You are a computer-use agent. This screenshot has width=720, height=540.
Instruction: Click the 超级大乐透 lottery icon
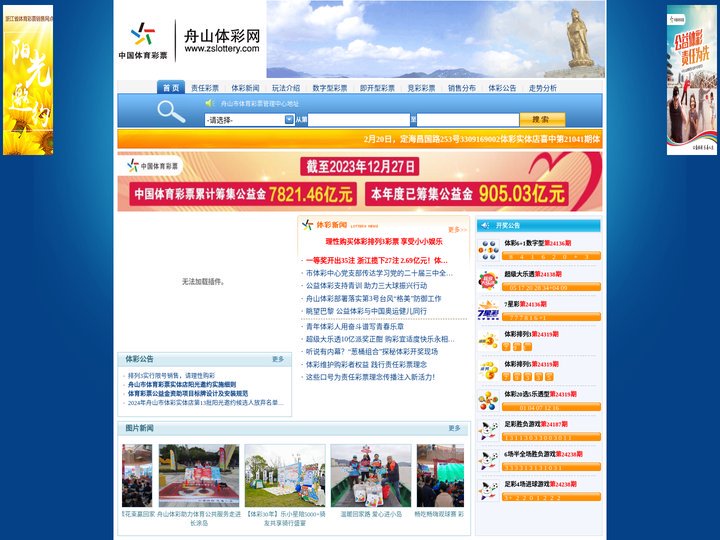489,281
